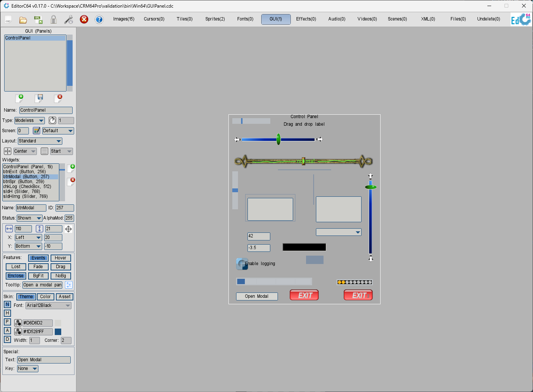This screenshot has width=533, height=392.
Task: Toggle the BgFit feature
Action: pyautogui.click(x=38, y=276)
